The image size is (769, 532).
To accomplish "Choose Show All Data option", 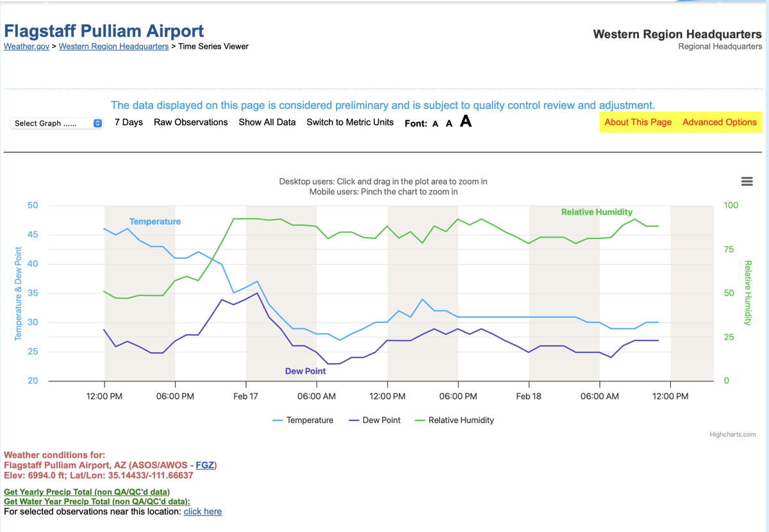I will pos(267,122).
